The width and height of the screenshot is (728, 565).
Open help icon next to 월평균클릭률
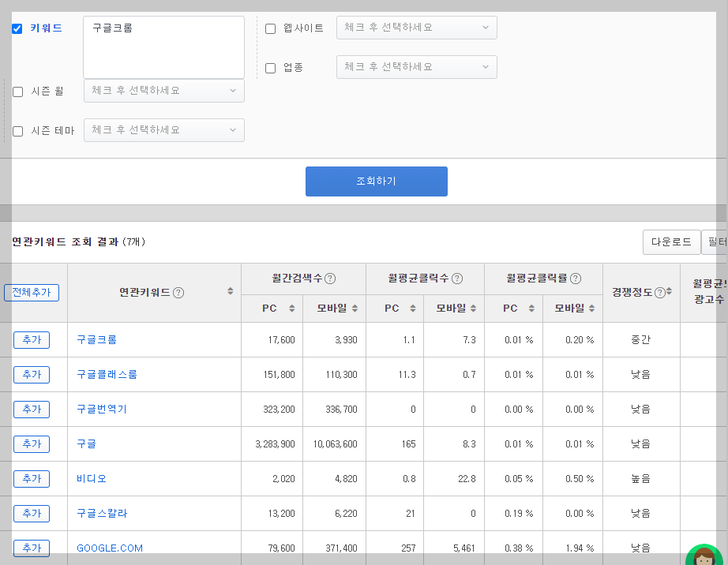coord(576,279)
